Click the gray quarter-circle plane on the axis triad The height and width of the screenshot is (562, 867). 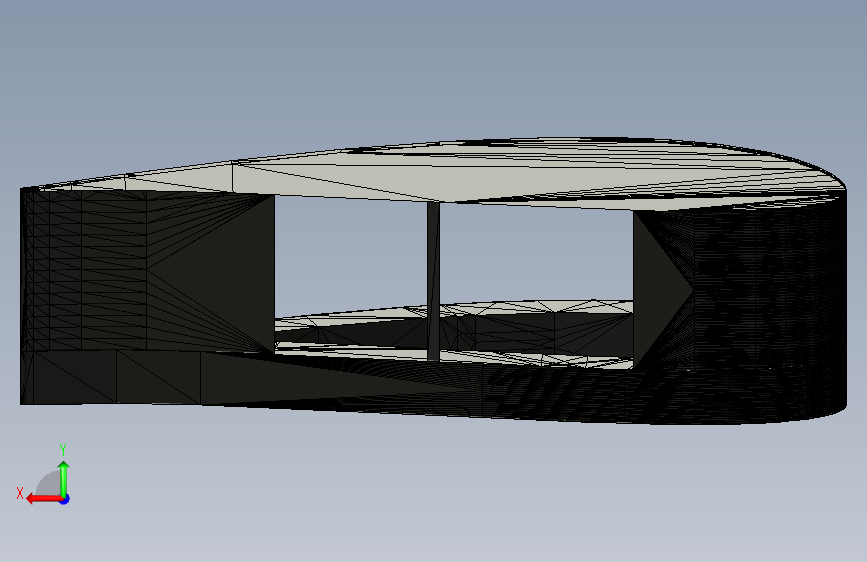tap(48, 483)
